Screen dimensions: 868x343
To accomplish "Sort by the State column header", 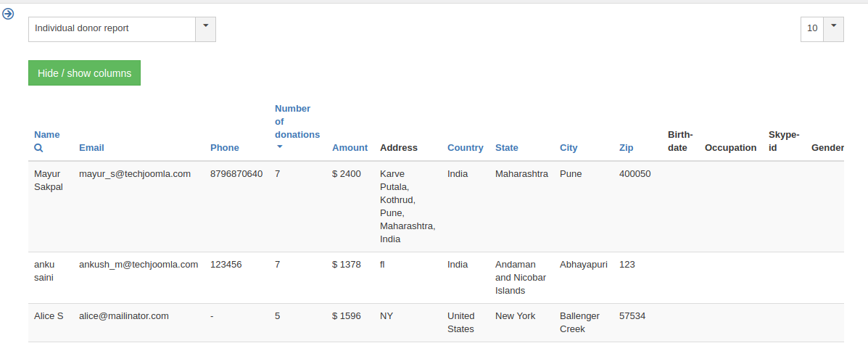I will pos(506,148).
